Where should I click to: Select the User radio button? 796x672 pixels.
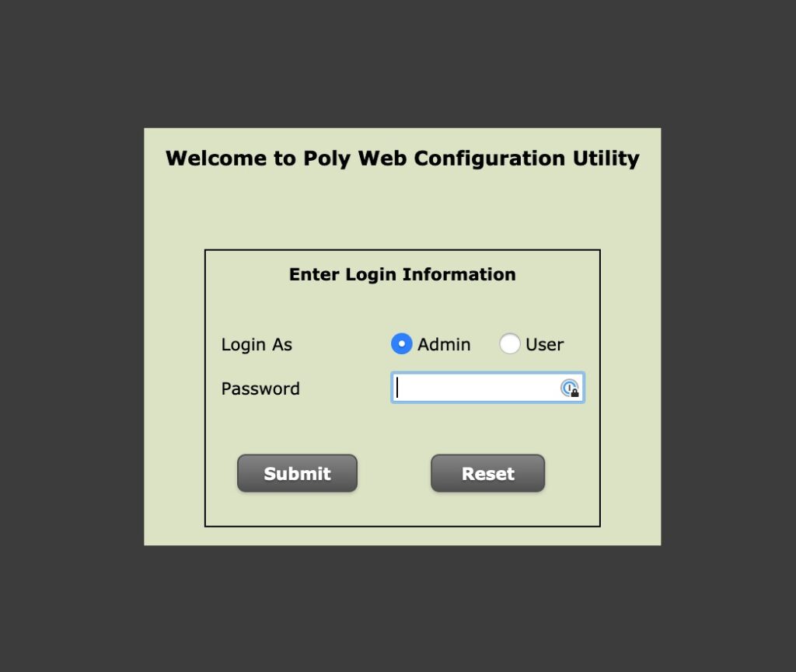510,344
